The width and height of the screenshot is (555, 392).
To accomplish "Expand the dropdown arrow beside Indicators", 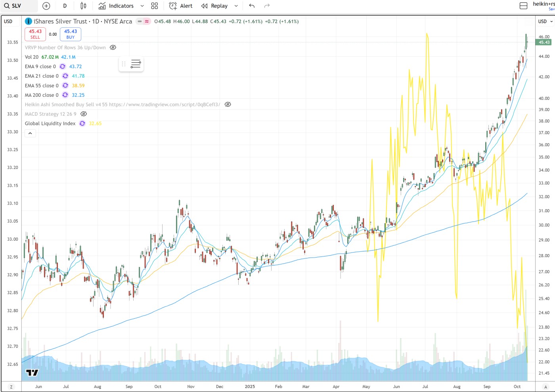I will tap(142, 6).
